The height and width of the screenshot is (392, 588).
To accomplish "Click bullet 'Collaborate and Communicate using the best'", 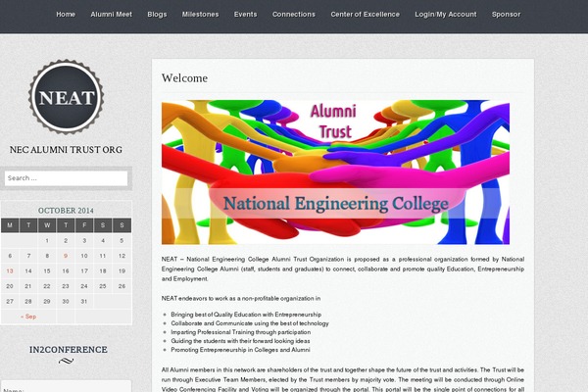I will pyautogui.click(x=250, y=323).
